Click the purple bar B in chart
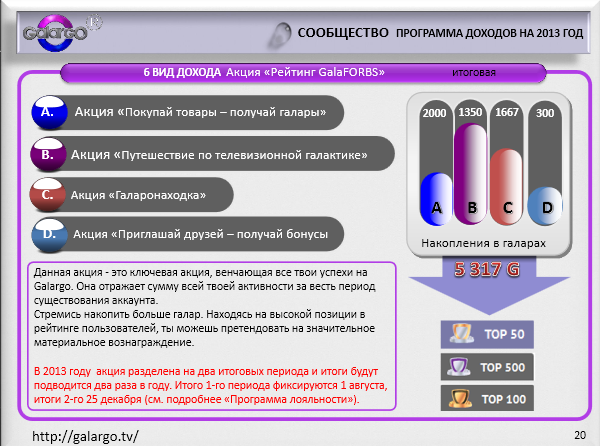The height and width of the screenshot is (446, 600). [471, 173]
